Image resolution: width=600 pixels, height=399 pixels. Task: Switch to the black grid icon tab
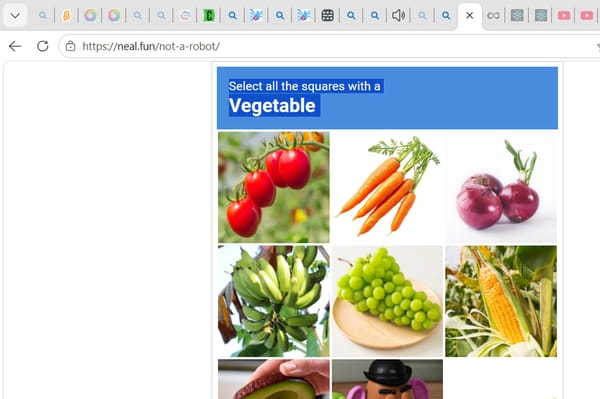point(328,16)
